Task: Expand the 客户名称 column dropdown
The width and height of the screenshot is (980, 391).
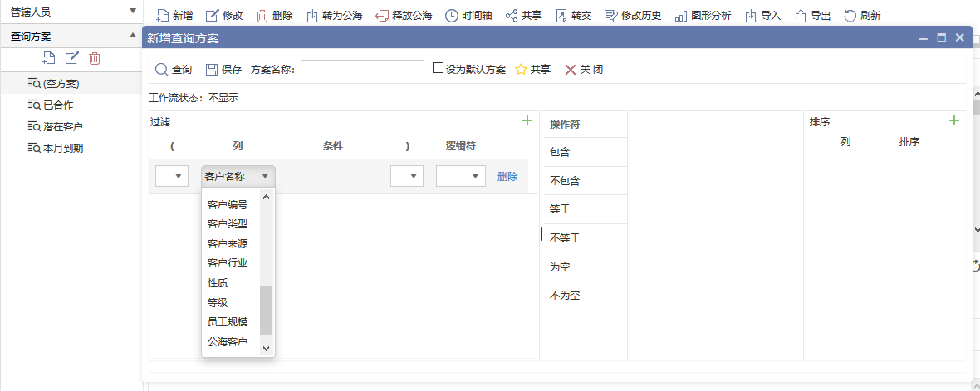Action: point(238,176)
